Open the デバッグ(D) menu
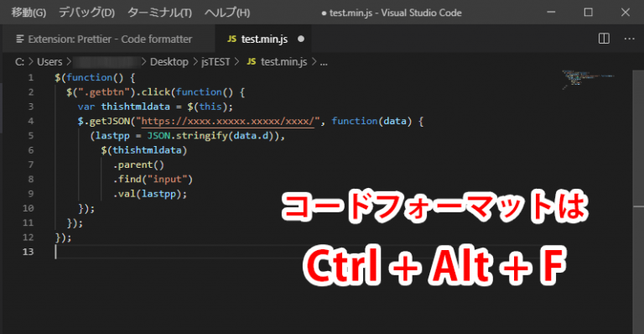The image size is (644, 334). point(86,13)
